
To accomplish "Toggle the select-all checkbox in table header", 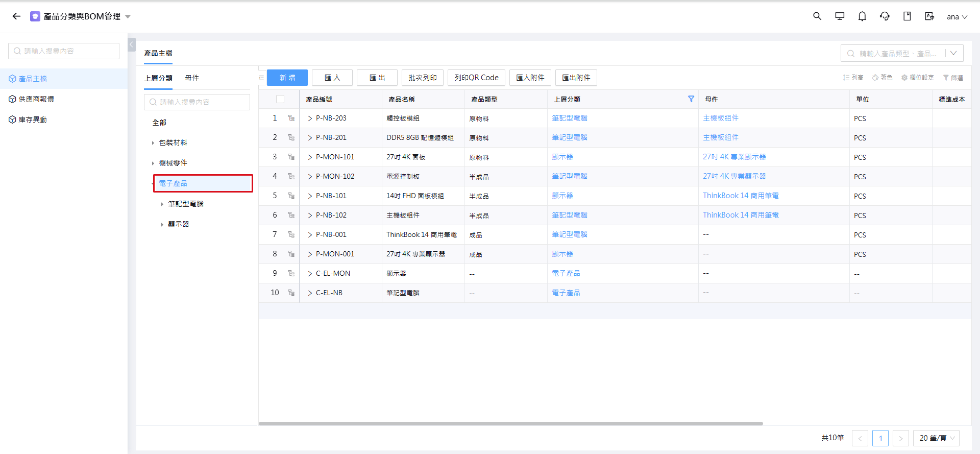I will (x=280, y=99).
